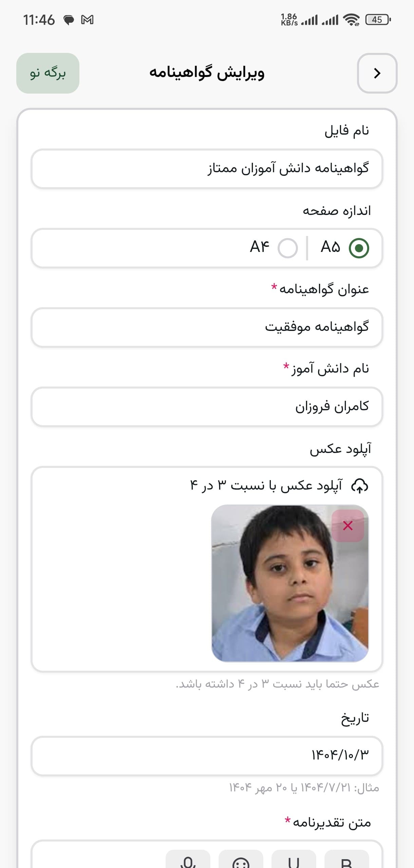Tap the برگه نو button
Viewport: 414px width, 868px height.
point(48,73)
